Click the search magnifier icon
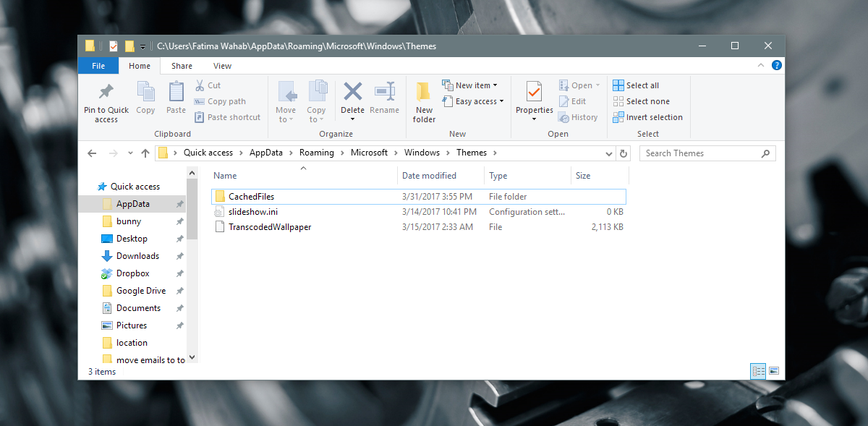Image resolution: width=868 pixels, height=426 pixels. (765, 153)
